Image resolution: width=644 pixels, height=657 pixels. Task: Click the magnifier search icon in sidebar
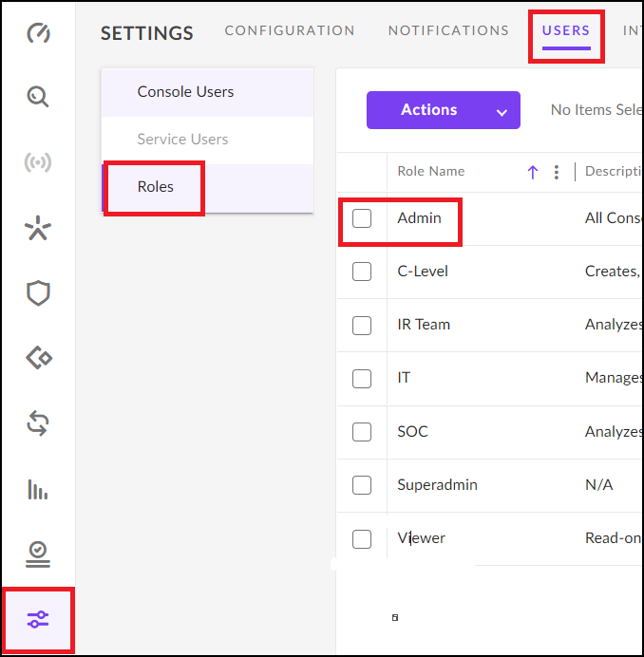click(38, 97)
